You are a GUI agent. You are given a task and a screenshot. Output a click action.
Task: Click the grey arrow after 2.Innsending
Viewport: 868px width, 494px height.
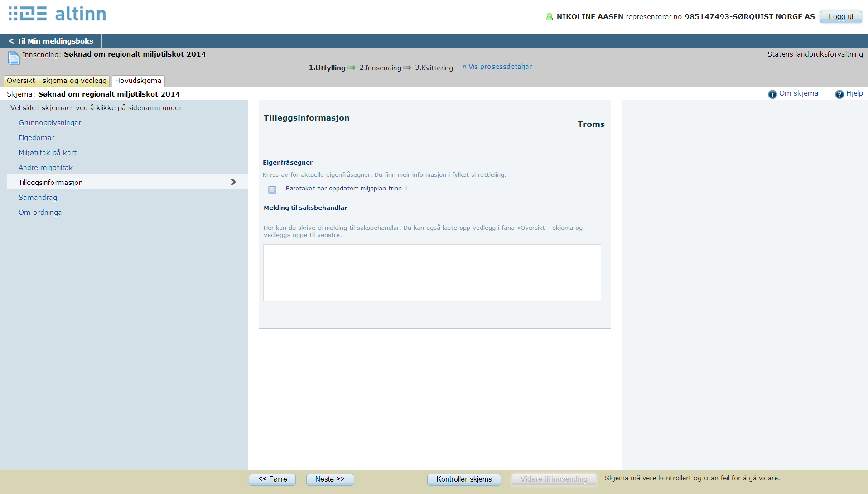coord(407,68)
